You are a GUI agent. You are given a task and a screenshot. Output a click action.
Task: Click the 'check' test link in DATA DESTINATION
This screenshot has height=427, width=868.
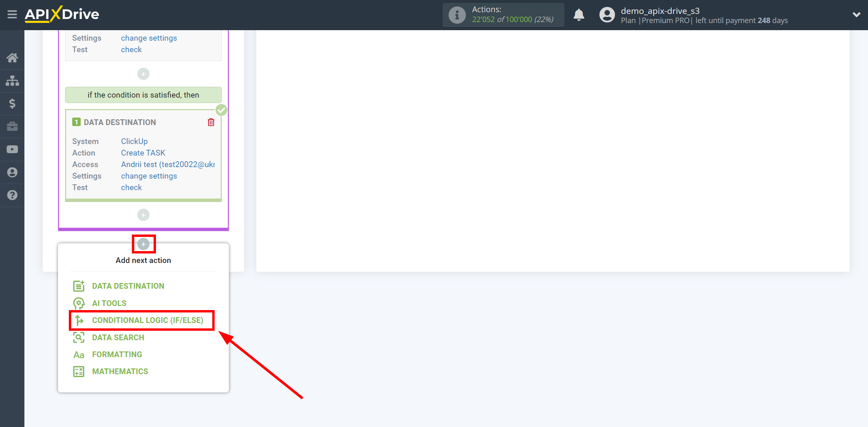131,187
